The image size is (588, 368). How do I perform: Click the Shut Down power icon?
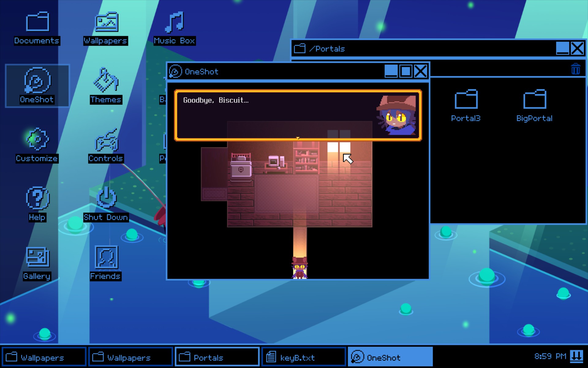[106, 204]
